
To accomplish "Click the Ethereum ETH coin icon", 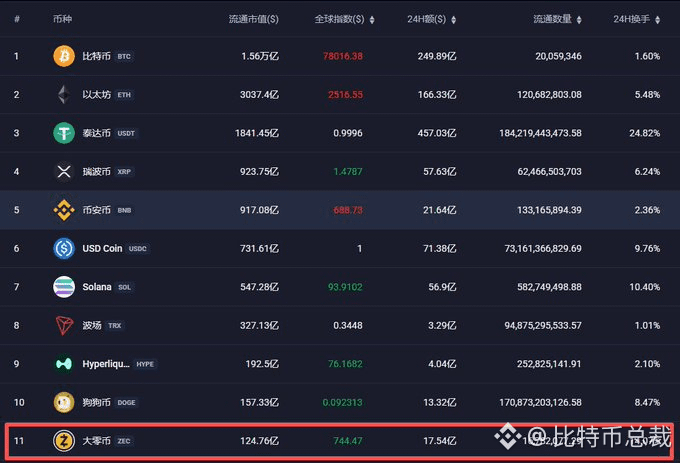I will point(64,95).
